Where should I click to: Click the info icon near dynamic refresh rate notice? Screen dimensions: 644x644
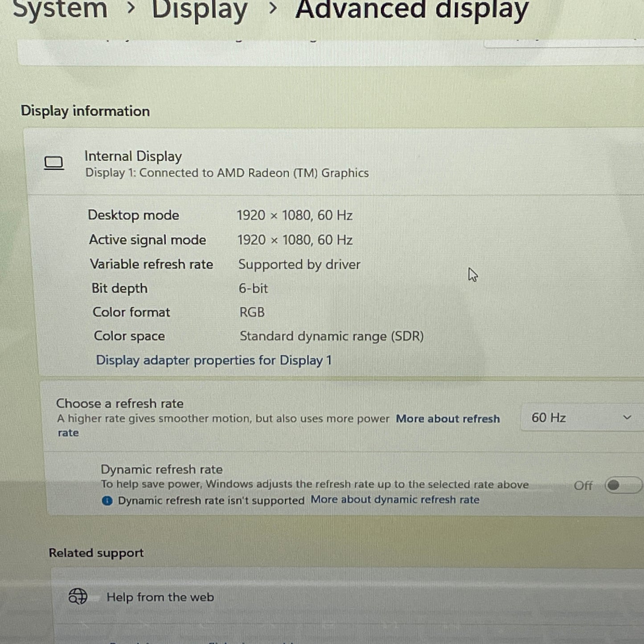pyautogui.click(x=107, y=500)
